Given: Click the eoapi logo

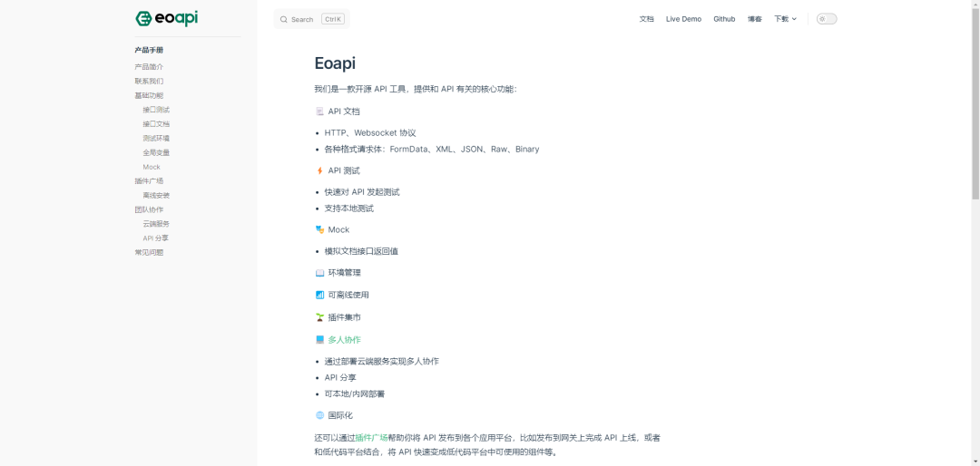Looking at the screenshot, I should (167, 19).
